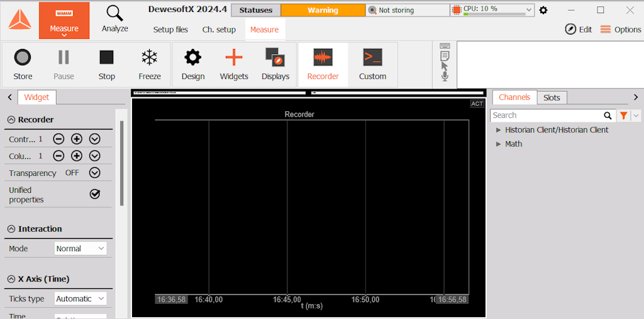Open the Widgets menu
This screenshot has height=319, width=644.
point(234,65)
